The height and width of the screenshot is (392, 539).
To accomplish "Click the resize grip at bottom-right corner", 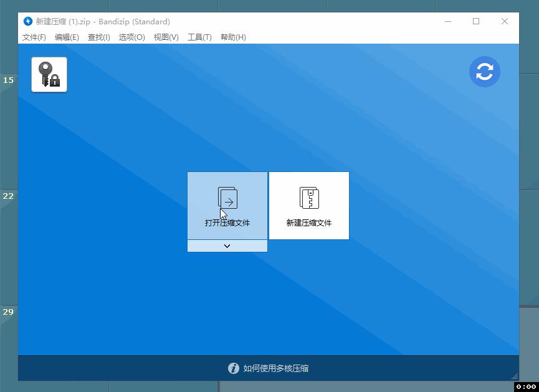I will click(515, 376).
